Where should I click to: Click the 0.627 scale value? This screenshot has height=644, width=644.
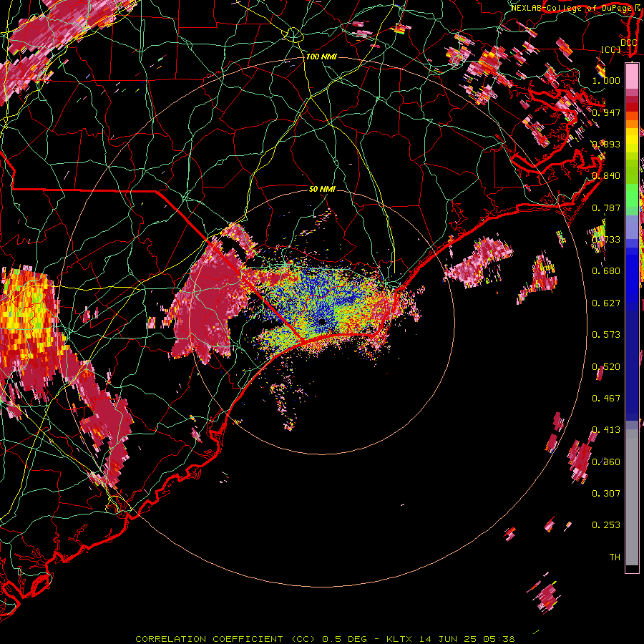coord(606,303)
